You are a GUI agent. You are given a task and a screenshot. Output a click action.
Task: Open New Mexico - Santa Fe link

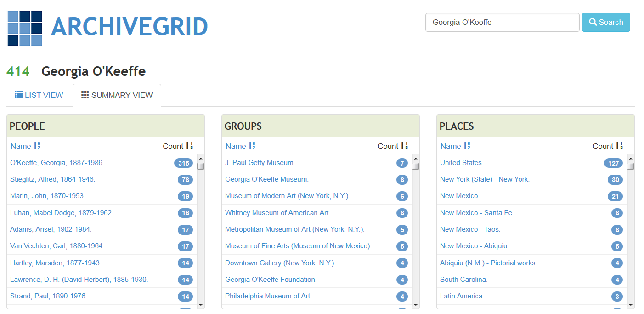tap(477, 213)
